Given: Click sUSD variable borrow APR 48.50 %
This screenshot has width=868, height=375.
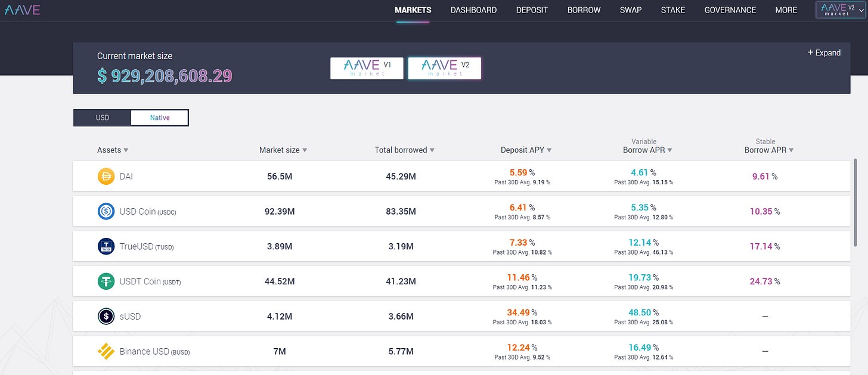Looking at the screenshot, I should pos(644,312).
